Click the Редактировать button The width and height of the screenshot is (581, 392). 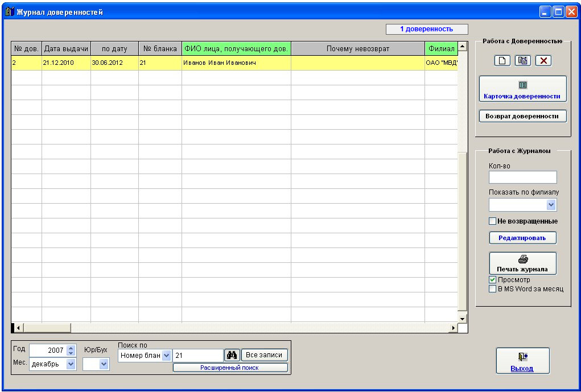522,238
